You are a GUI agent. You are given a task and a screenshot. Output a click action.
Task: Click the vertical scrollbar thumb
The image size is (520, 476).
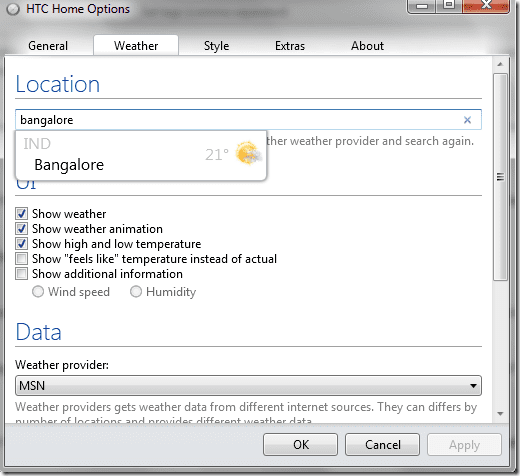500,177
